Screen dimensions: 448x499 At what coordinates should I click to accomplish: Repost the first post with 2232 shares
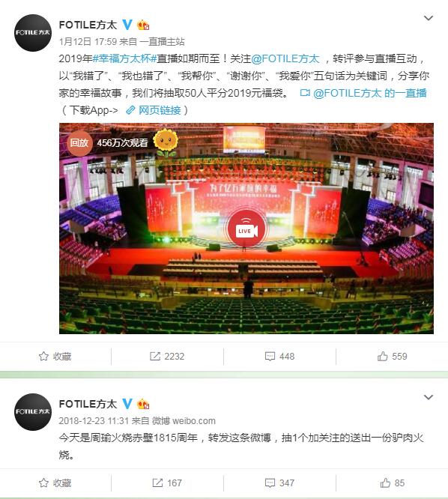coord(167,356)
